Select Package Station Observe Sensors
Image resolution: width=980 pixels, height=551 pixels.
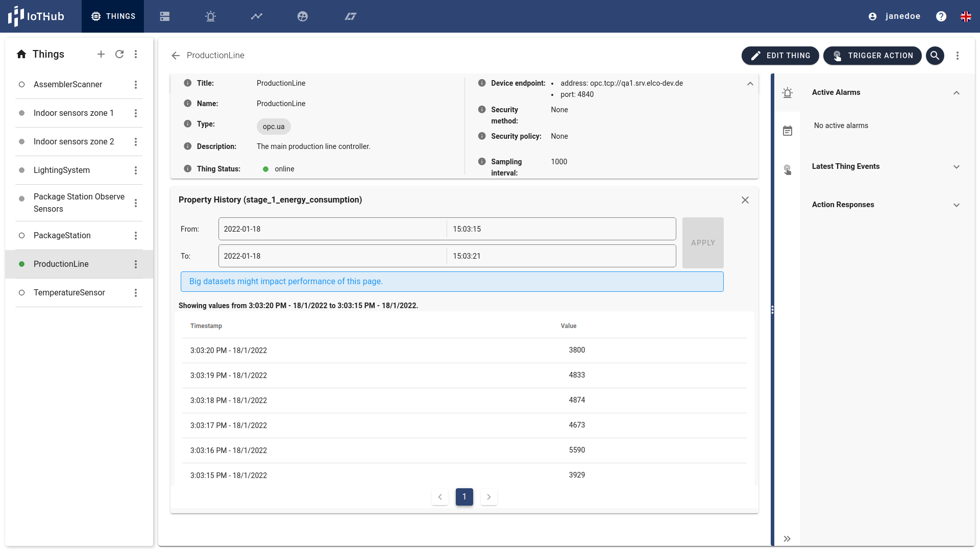(79, 203)
